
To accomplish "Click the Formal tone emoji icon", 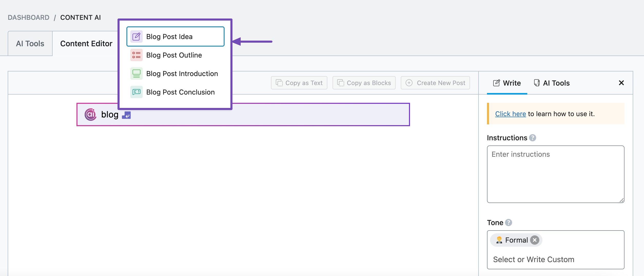I will coord(499,240).
